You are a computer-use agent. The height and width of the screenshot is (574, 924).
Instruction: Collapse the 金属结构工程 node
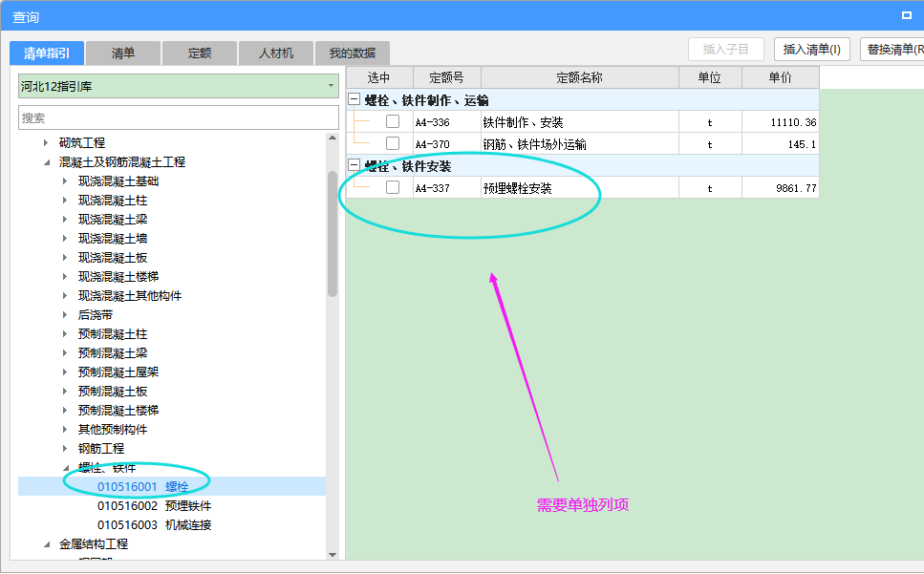[x=46, y=544]
